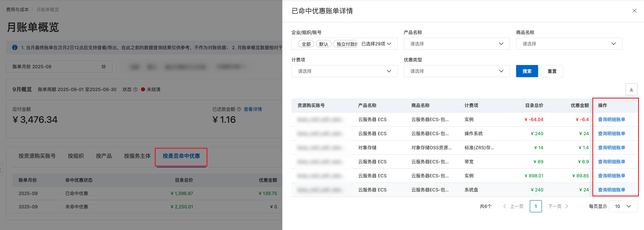The height and width of the screenshot is (230, 644).
Task: Select the 全部 account tag
Action: 306,44
